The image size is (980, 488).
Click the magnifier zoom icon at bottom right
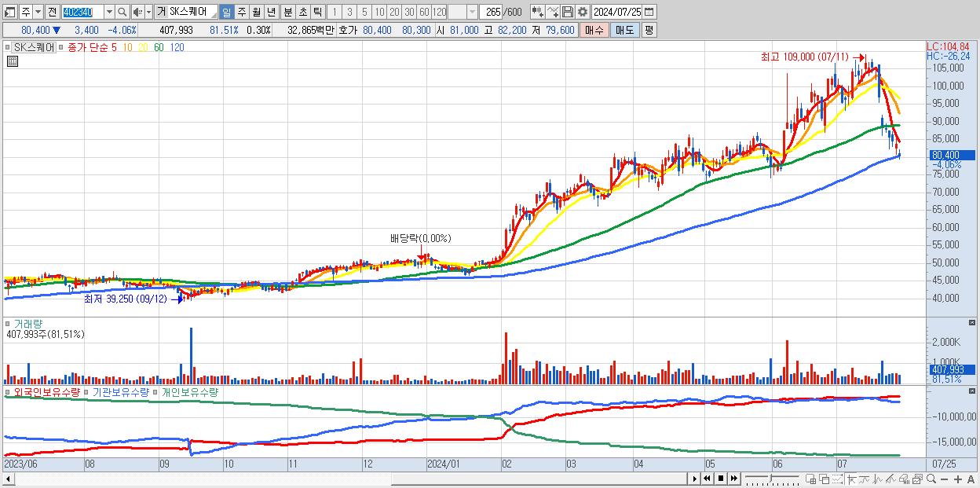[x=931, y=479]
